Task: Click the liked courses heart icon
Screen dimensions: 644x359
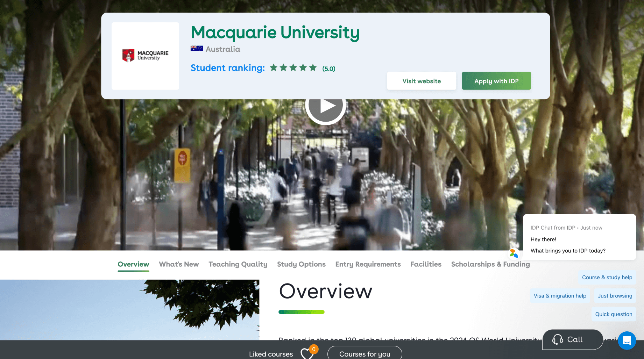Action: click(307, 353)
